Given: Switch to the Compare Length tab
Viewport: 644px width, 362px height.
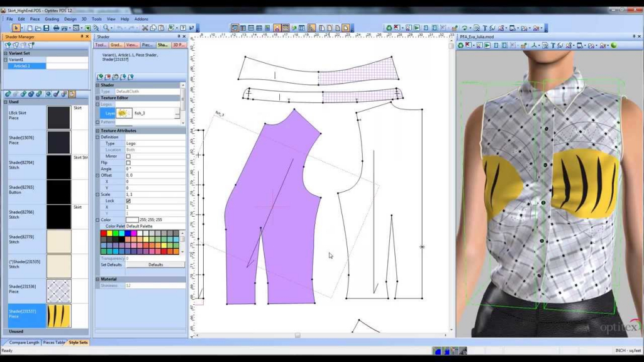Looking at the screenshot, I should [24, 343].
